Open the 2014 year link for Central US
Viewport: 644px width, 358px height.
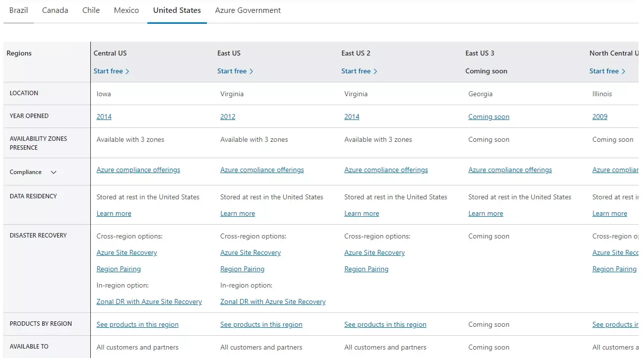coord(104,117)
